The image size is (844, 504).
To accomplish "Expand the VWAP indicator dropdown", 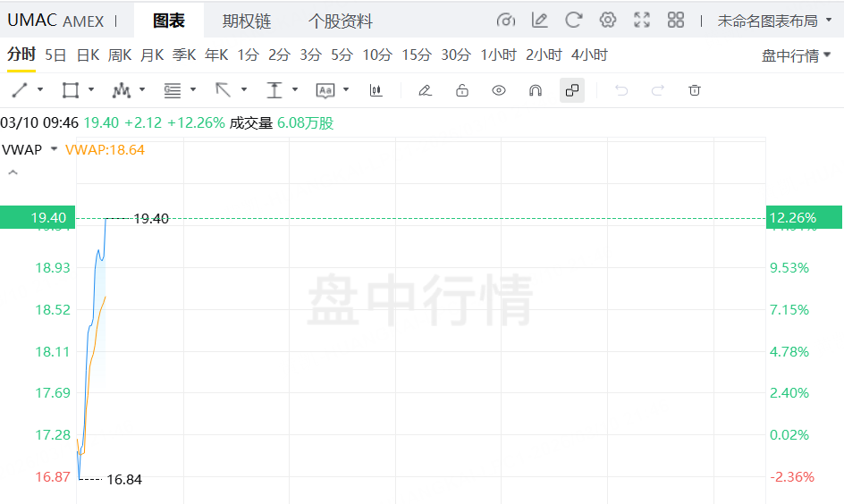I will [54, 149].
